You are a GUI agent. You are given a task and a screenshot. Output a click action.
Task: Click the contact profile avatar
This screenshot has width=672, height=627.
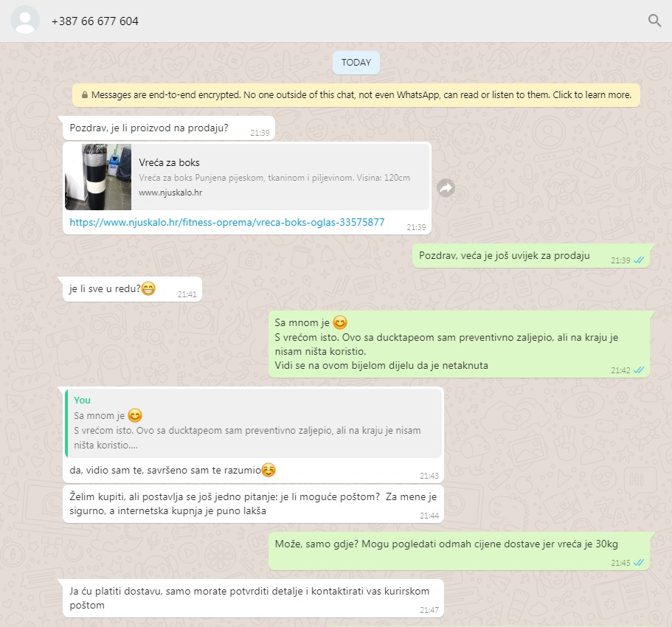click(x=25, y=20)
